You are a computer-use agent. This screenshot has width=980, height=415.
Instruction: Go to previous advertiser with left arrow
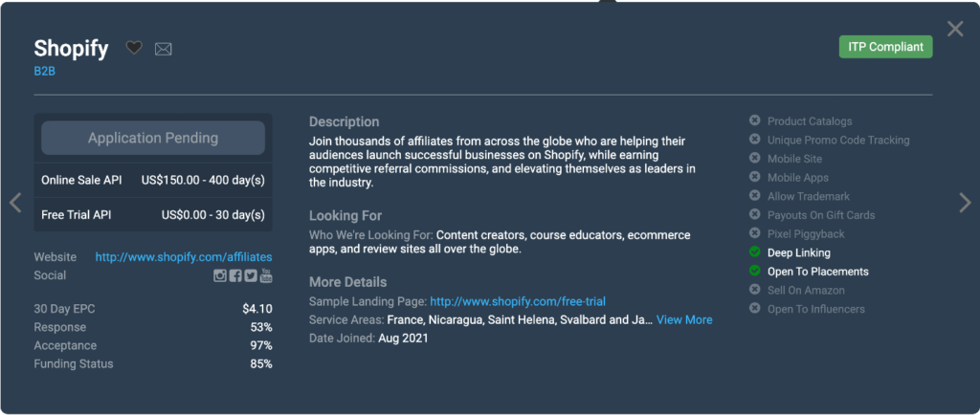pyautogui.click(x=14, y=203)
